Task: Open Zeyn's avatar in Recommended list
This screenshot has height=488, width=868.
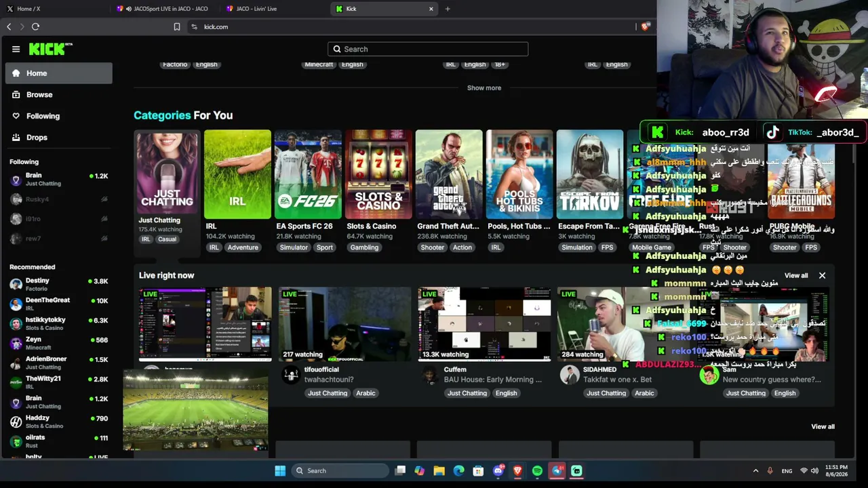Action: (16, 343)
